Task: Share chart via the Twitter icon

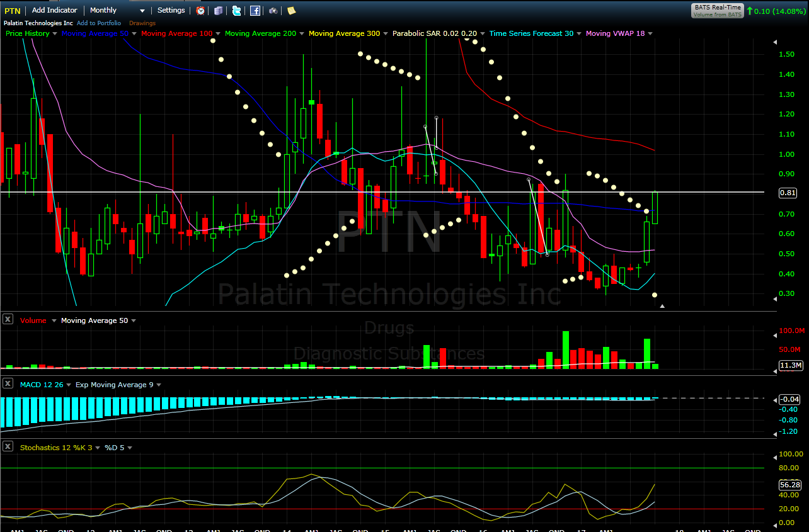Action: click(236, 11)
